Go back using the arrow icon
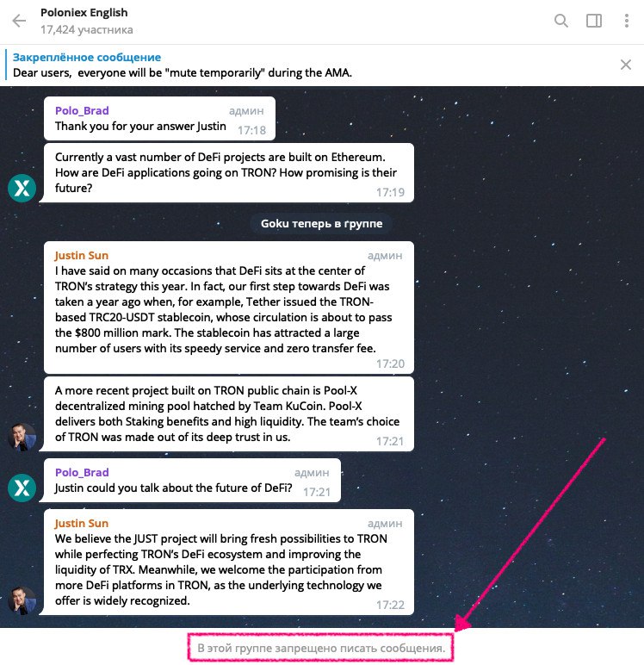 tap(19, 21)
